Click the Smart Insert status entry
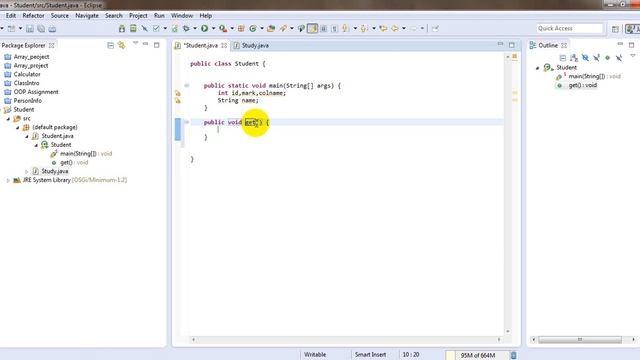 point(370,355)
